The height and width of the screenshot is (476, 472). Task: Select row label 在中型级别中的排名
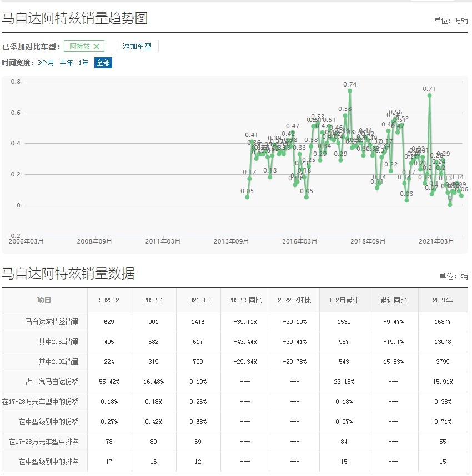49,462
